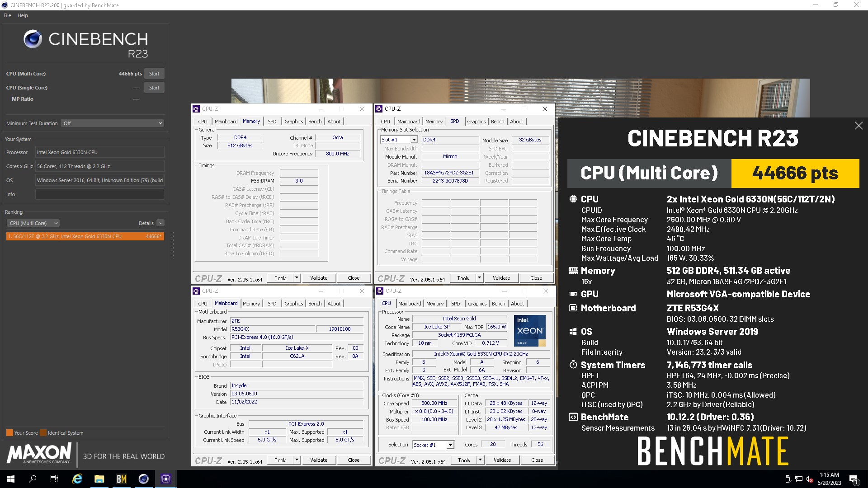
Task: Click Validate in CPU tab window
Action: tap(502, 460)
